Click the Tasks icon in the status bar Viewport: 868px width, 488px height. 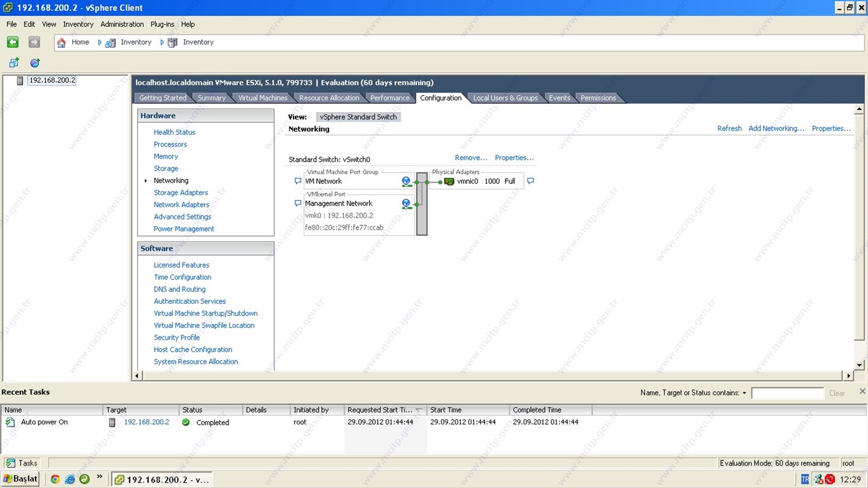11,463
